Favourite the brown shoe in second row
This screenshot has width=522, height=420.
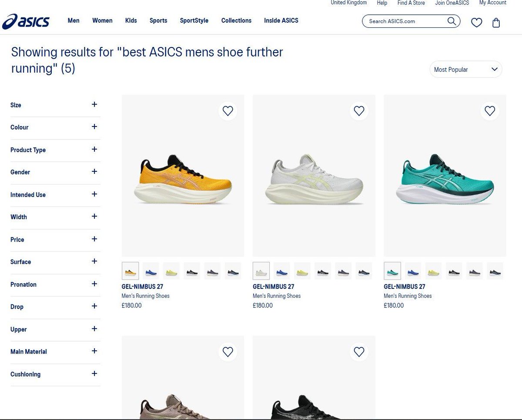coord(228,352)
